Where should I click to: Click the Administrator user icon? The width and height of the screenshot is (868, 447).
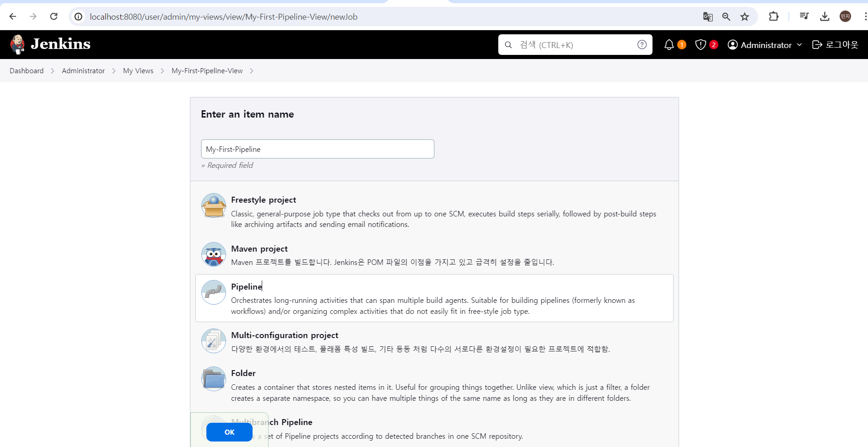pyautogui.click(x=733, y=44)
